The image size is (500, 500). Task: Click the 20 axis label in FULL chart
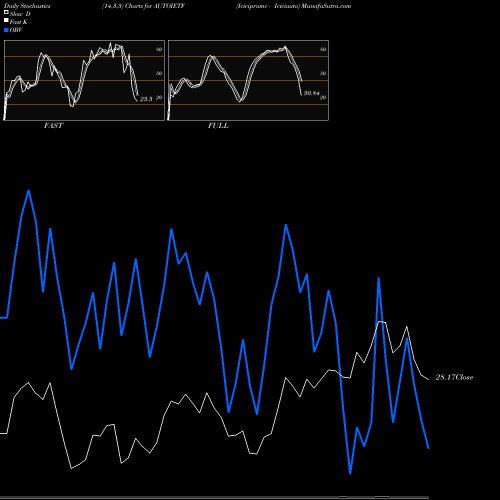pos(323,98)
